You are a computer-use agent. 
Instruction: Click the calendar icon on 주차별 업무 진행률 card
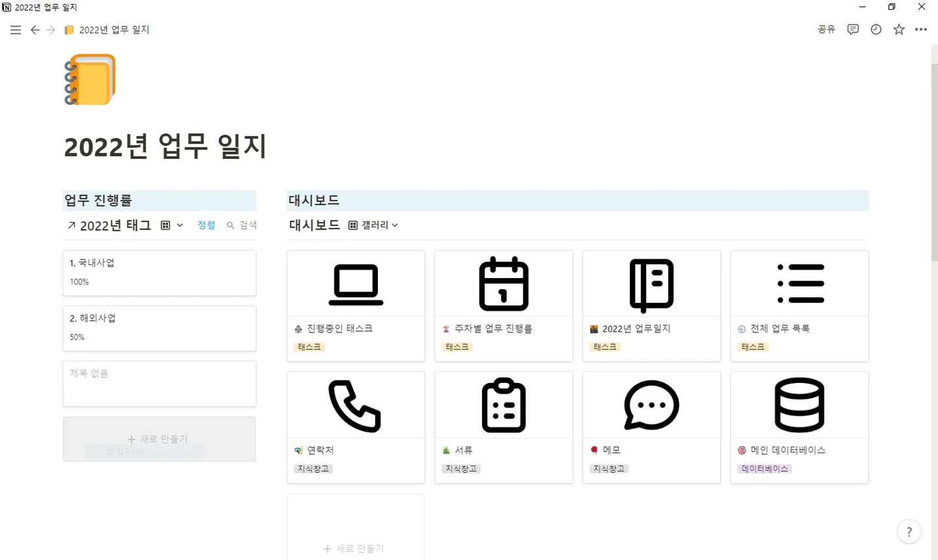click(x=504, y=284)
